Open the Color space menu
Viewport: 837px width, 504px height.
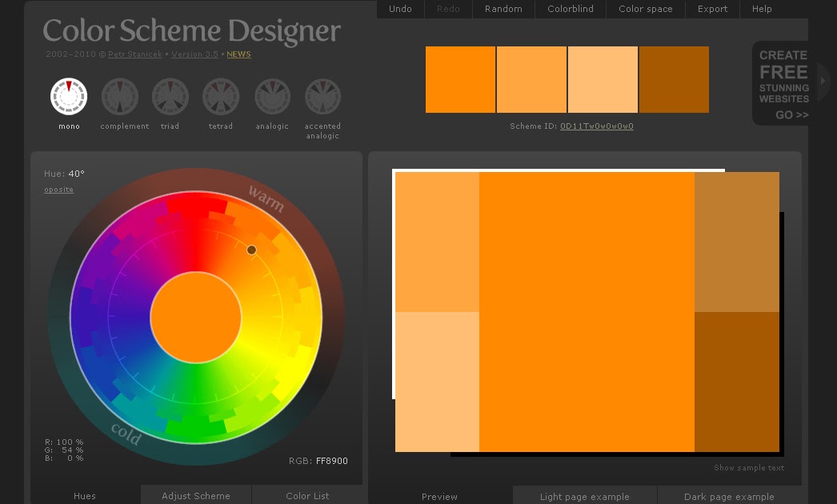646,9
